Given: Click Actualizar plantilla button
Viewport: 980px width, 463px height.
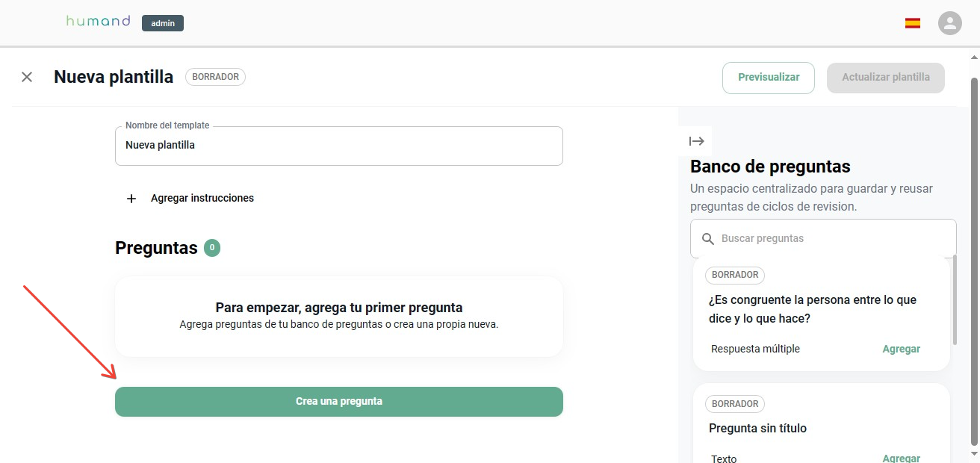Looking at the screenshot, I should pos(886,78).
